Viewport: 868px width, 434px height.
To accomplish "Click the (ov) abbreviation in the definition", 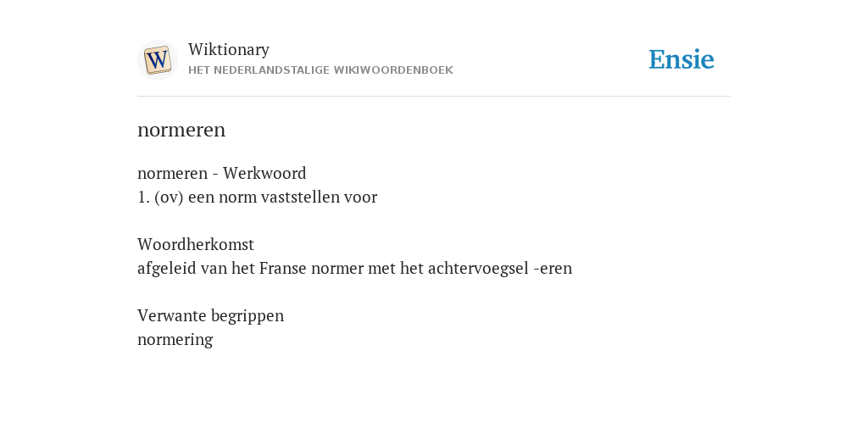I will click(x=169, y=198).
